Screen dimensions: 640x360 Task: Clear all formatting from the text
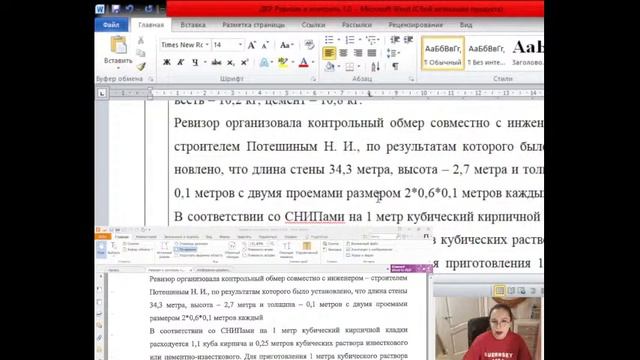tap(309, 45)
